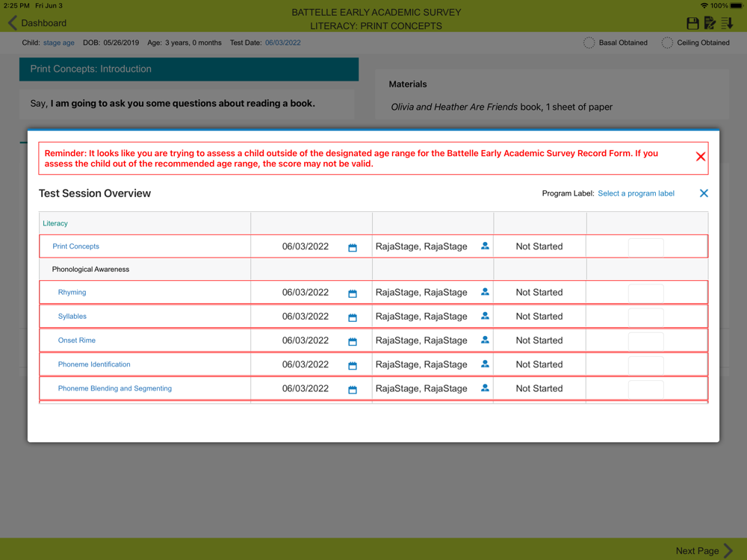Click the Materials heading

408,84
